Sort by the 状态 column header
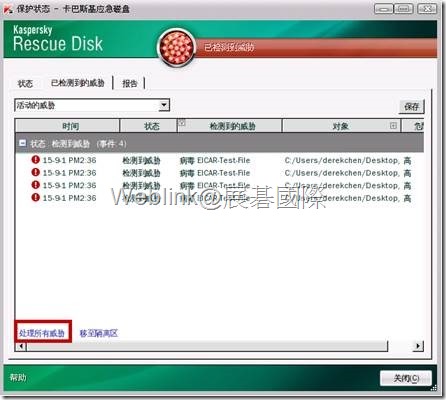446x400 pixels. point(148,126)
